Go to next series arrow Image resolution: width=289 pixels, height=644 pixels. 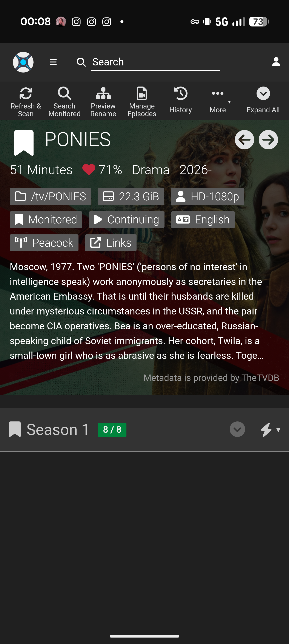click(x=268, y=140)
